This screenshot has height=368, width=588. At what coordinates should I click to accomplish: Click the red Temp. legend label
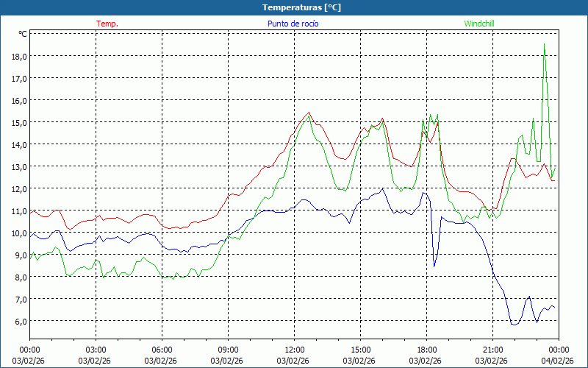pos(107,24)
